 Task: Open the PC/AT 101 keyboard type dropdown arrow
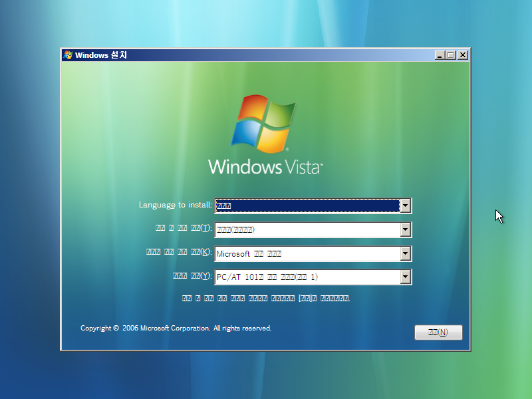(x=405, y=277)
